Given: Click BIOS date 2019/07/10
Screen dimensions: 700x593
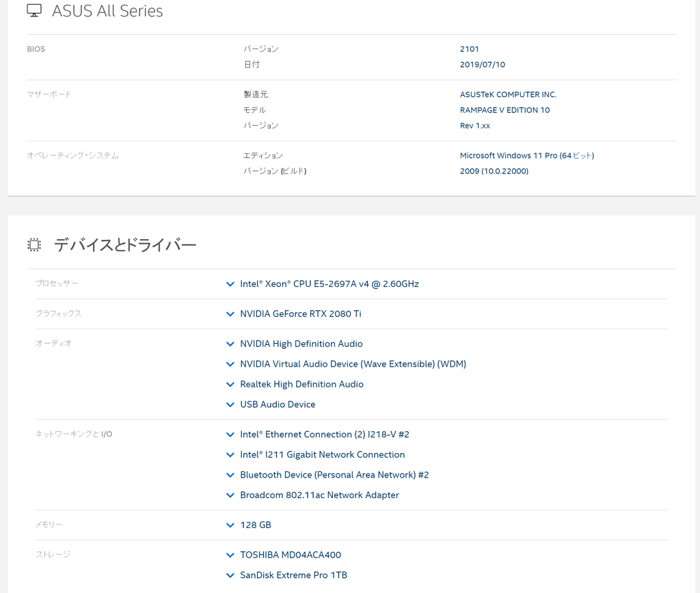Looking at the screenshot, I should pyautogui.click(x=483, y=65).
